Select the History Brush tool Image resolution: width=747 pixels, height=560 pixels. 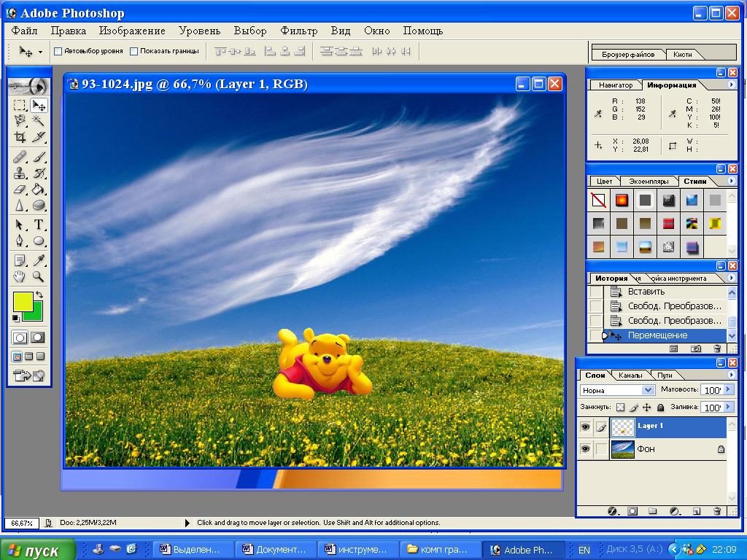(x=39, y=173)
